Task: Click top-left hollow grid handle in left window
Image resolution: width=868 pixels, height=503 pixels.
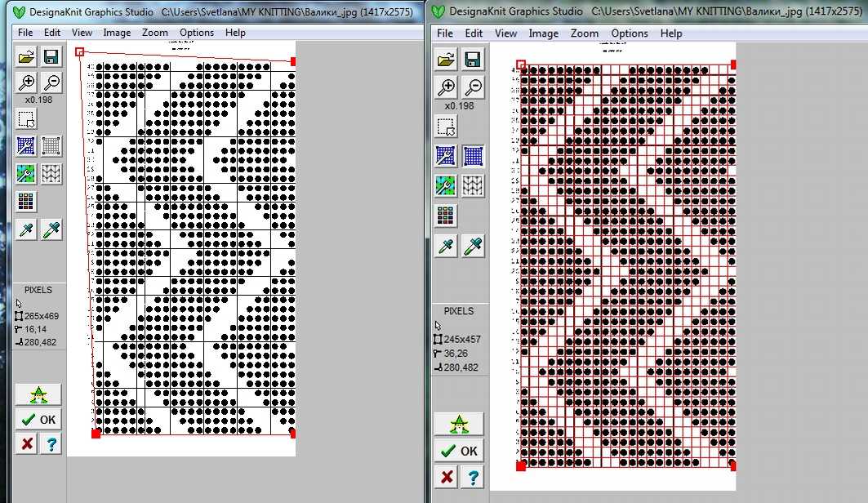Action: point(80,52)
